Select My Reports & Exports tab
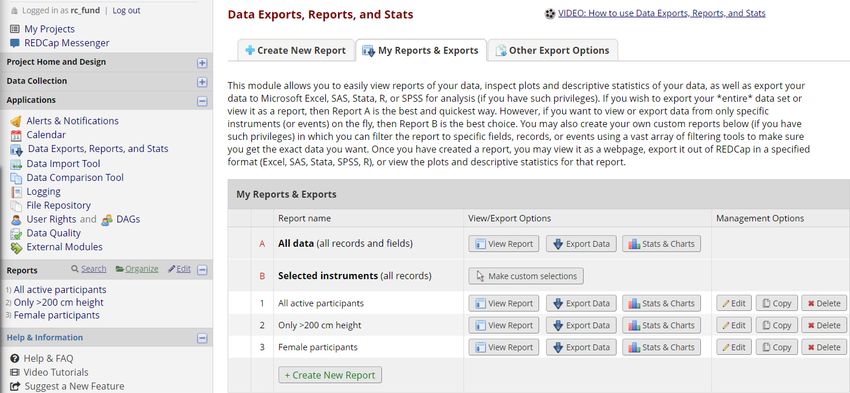The width and height of the screenshot is (850, 393). pos(421,50)
